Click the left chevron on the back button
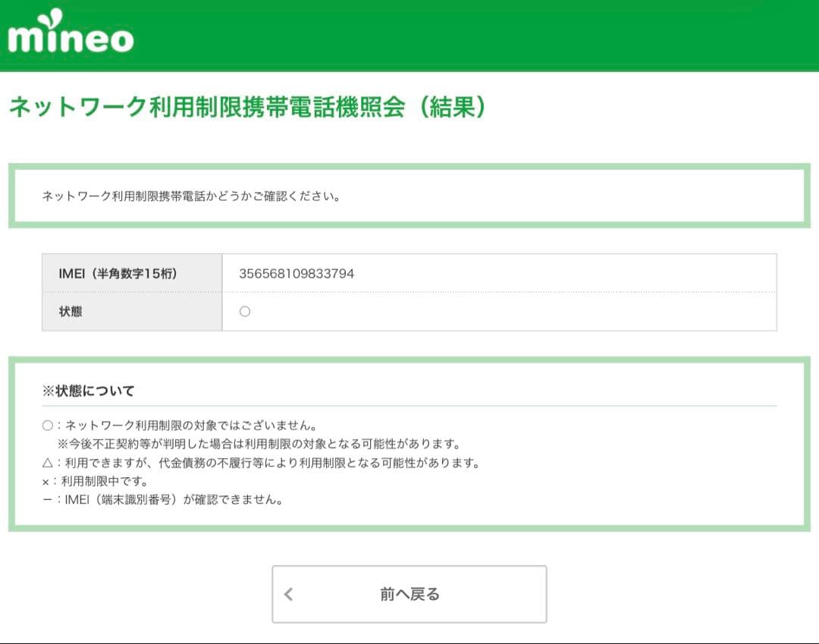 288,595
